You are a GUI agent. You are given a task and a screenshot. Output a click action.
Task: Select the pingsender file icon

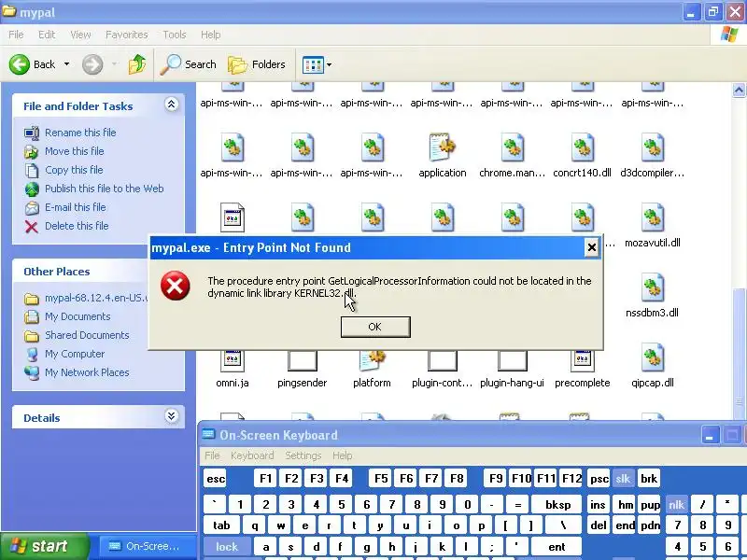[302, 361]
